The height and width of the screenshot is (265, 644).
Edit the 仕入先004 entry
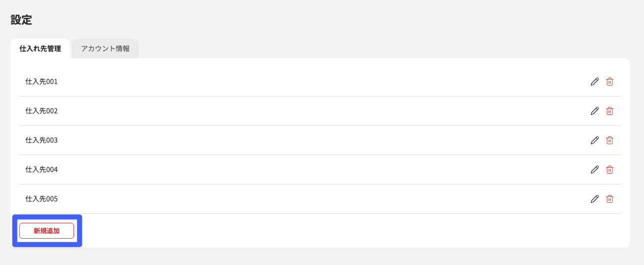click(594, 170)
